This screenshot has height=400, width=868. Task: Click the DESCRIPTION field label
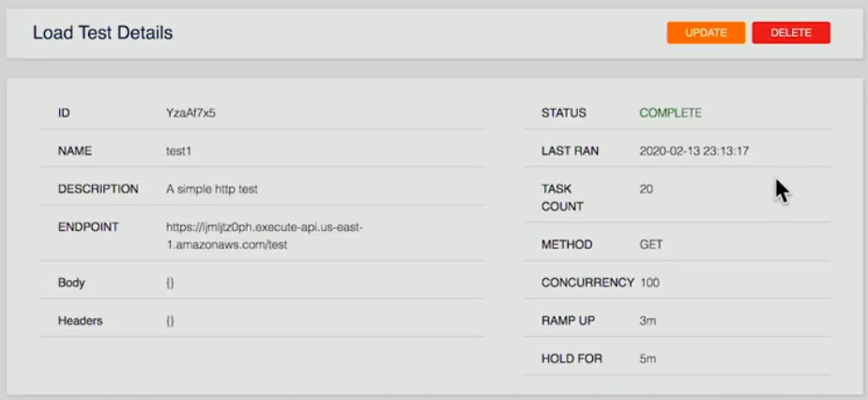click(98, 189)
